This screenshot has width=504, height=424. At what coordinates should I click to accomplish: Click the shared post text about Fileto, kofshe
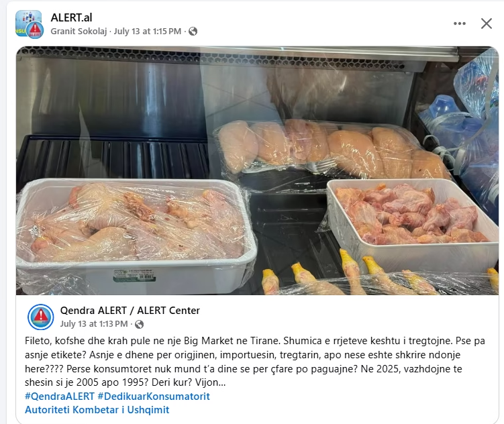[x=255, y=362]
